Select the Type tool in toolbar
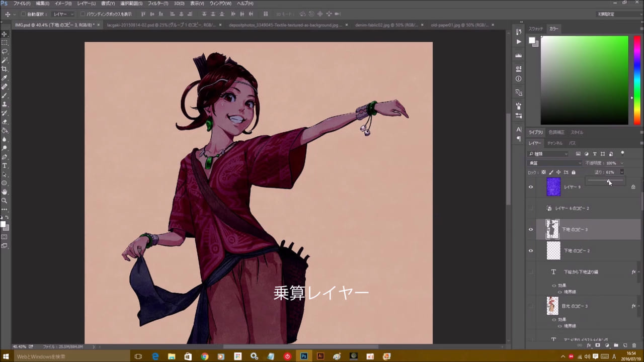 pyautogui.click(x=5, y=165)
